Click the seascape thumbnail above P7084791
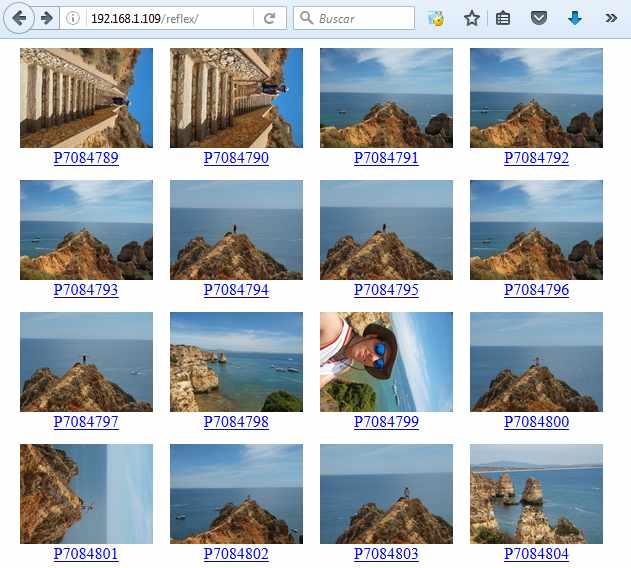This screenshot has width=631, height=568. point(386,98)
